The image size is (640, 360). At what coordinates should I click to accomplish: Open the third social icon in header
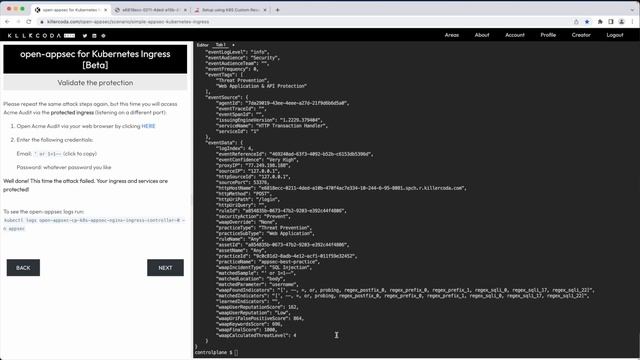(103, 36)
